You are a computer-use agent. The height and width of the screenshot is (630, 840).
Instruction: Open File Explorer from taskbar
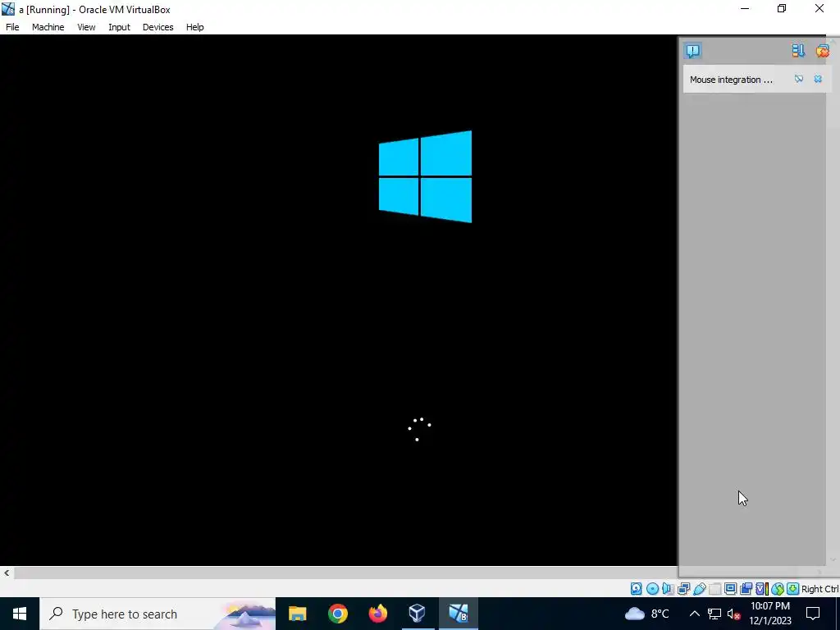[x=297, y=614]
